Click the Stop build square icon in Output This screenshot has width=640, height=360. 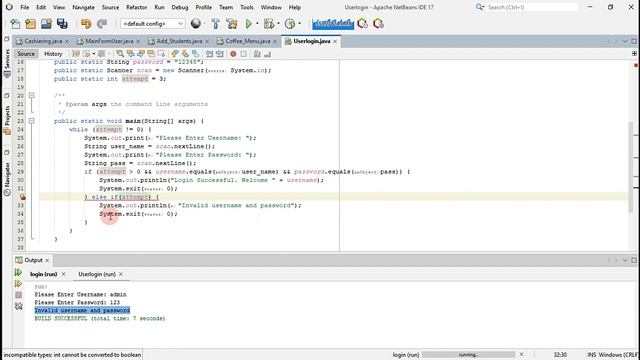[x=18, y=295]
